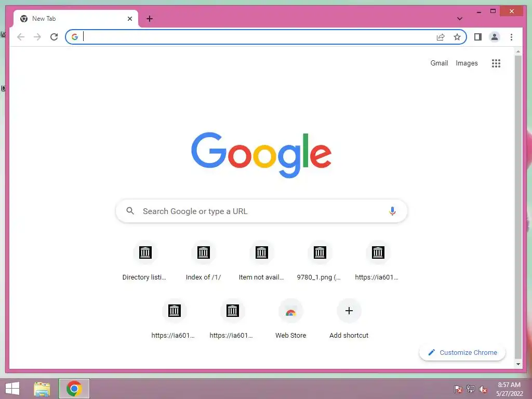The width and height of the screenshot is (532, 399).
Task: Click the vertical scrollbar thumb
Action: coord(518,207)
